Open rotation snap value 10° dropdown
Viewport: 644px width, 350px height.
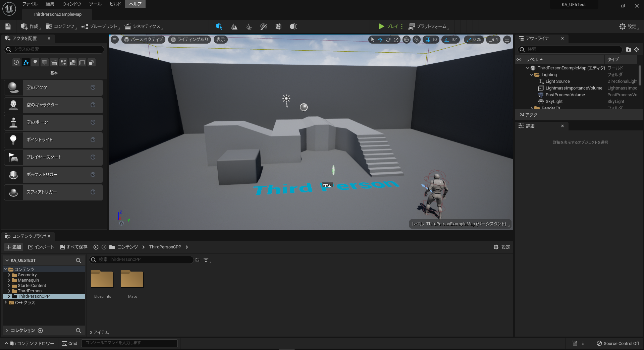click(454, 40)
